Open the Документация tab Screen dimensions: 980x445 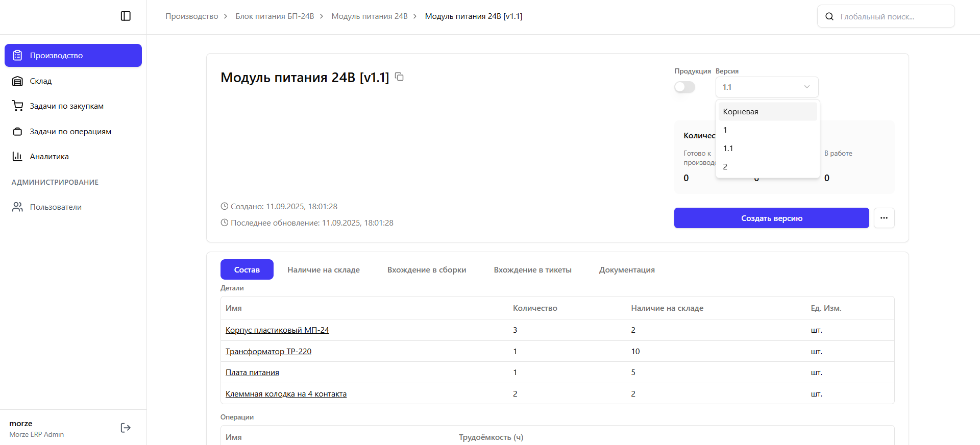(626, 270)
